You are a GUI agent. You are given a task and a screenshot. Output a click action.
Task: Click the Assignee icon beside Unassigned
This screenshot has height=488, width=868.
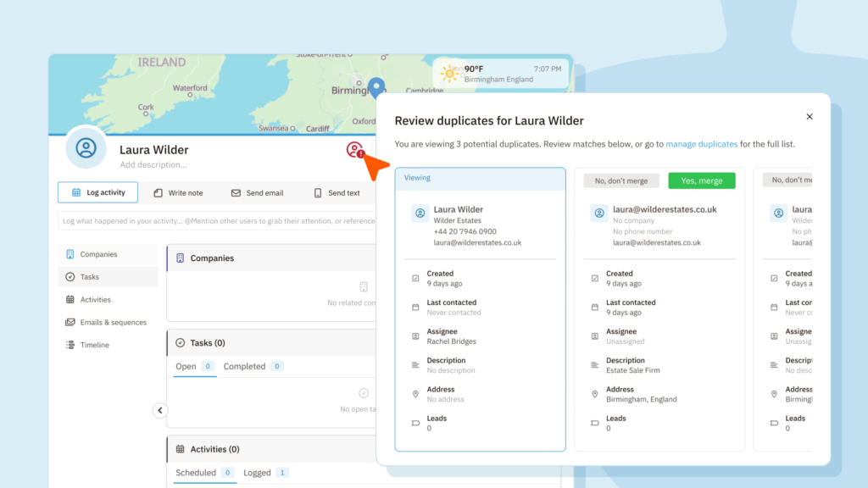(594, 336)
